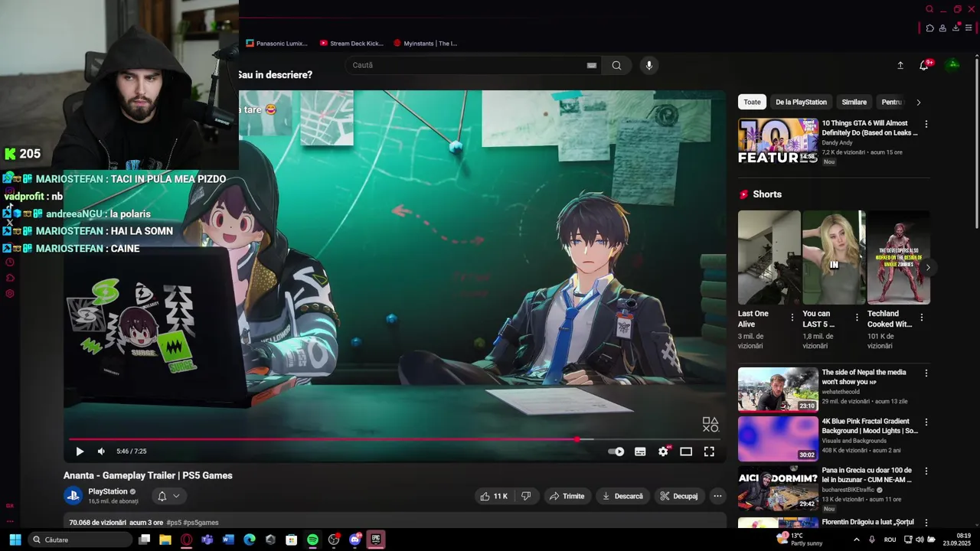Open the Windows Start menu
The width and height of the screenshot is (980, 551).
coord(15,540)
